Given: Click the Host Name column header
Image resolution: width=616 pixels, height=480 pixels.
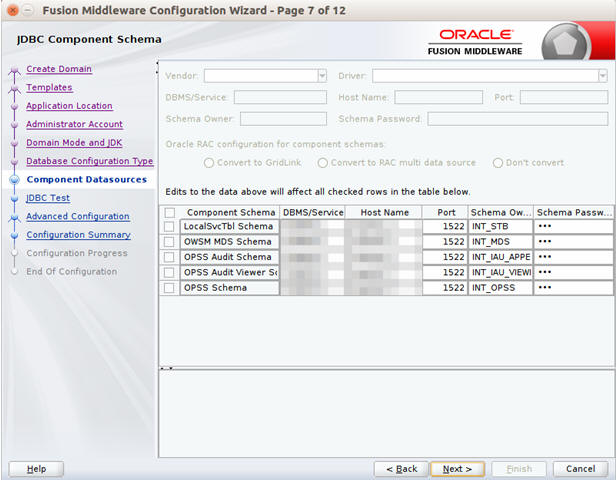Looking at the screenshot, I should 384,213.
